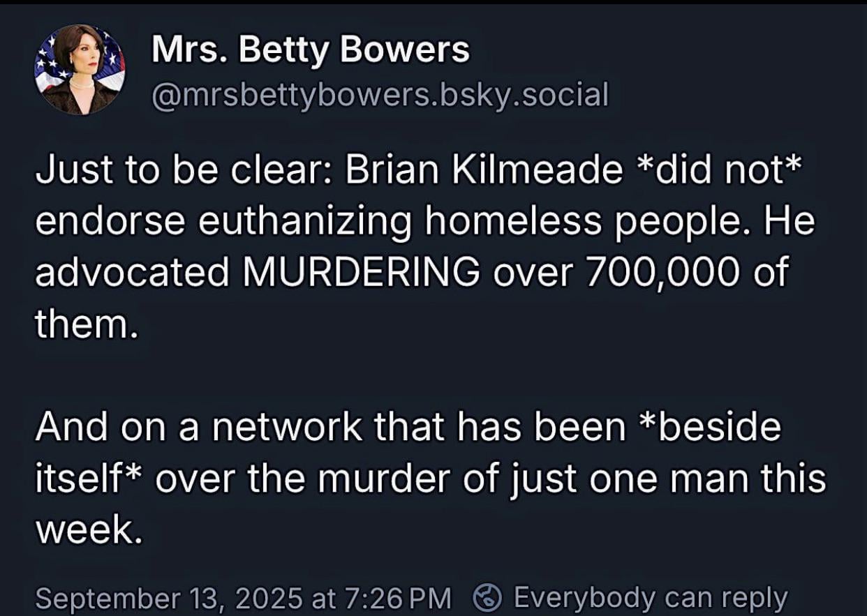Click the Mrs. Betty Bowers display name
Image resolution: width=867 pixels, height=616 pixels.
click(310, 50)
